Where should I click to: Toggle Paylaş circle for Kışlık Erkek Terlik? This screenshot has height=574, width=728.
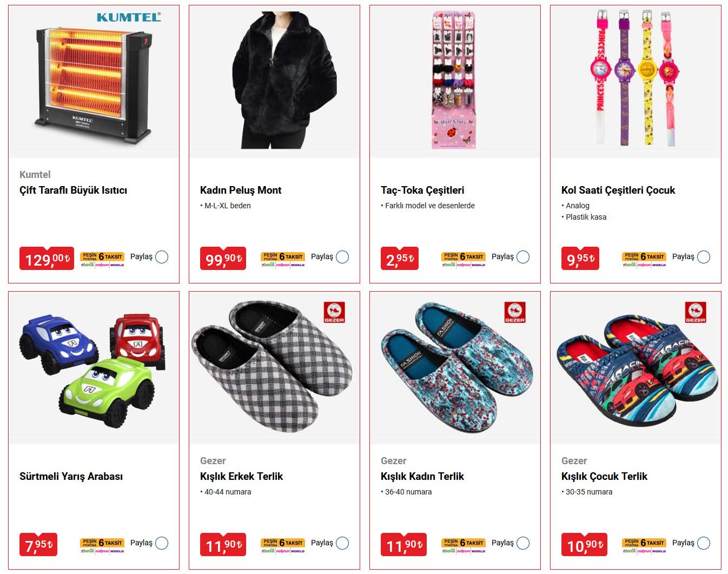(342, 543)
